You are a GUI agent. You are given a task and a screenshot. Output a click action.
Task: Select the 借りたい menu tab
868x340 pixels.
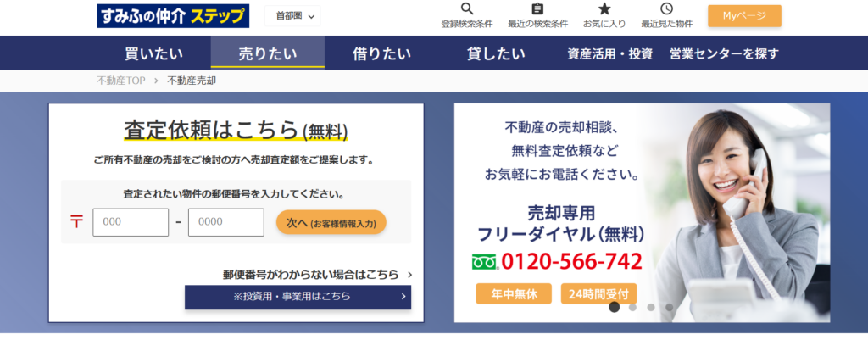tap(381, 53)
